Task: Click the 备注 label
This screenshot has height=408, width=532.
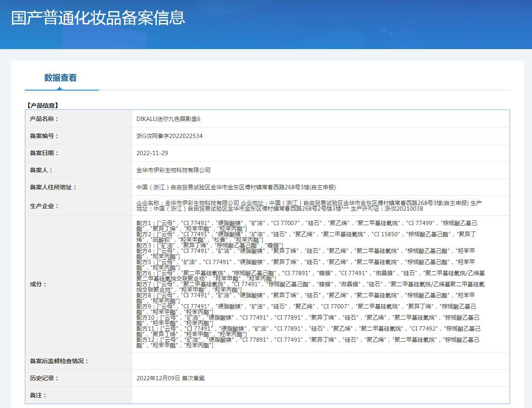Action: pos(38,395)
